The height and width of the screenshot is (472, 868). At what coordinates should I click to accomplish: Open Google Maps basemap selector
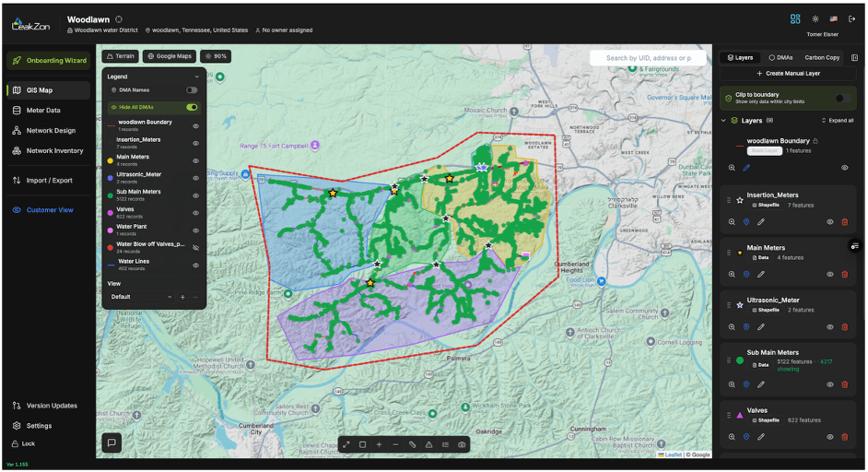click(170, 56)
